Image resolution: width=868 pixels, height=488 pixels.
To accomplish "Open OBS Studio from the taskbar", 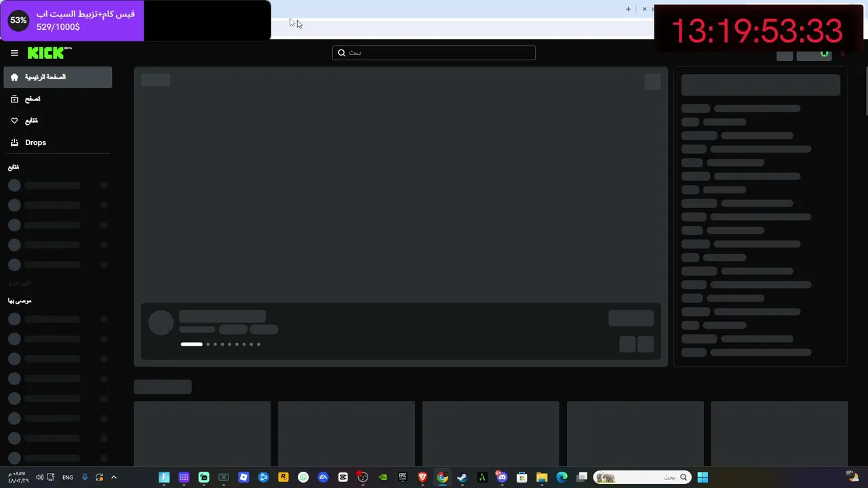I will (x=363, y=477).
